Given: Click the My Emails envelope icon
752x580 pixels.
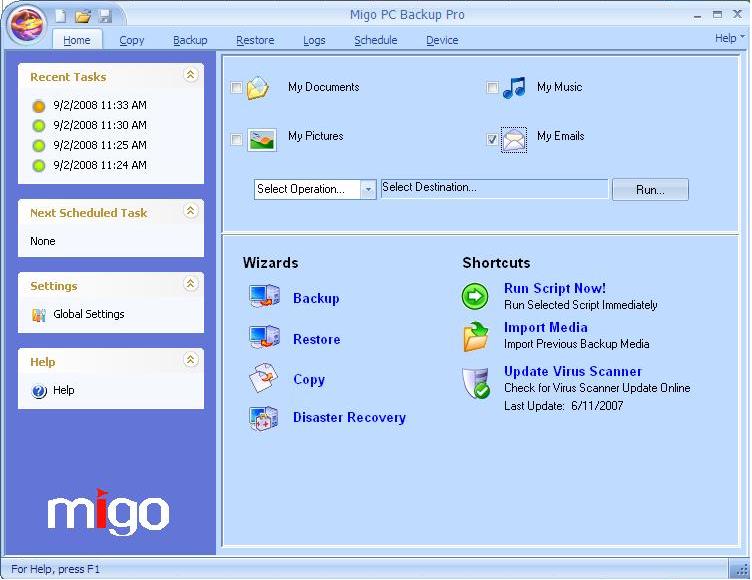Looking at the screenshot, I should click(x=514, y=140).
